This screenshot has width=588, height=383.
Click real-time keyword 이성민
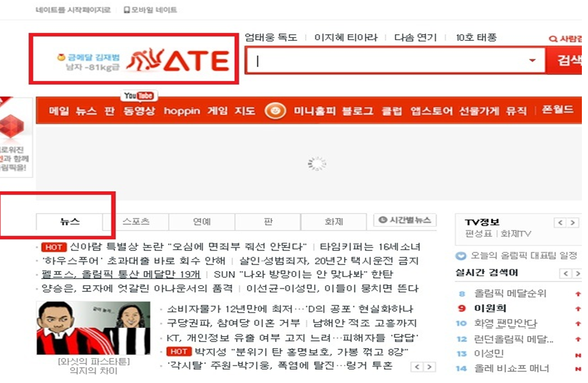pos(488,354)
